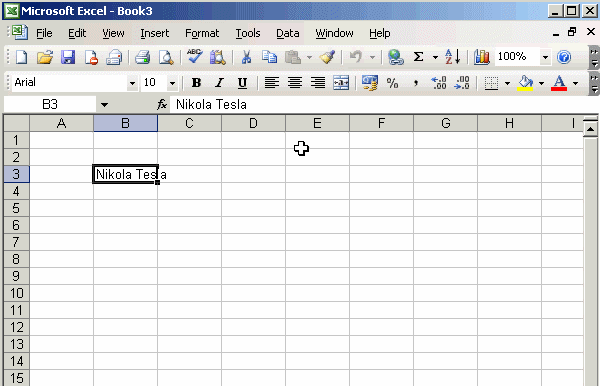
Task: Paste from clipboard icon
Action: coord(293,57)
